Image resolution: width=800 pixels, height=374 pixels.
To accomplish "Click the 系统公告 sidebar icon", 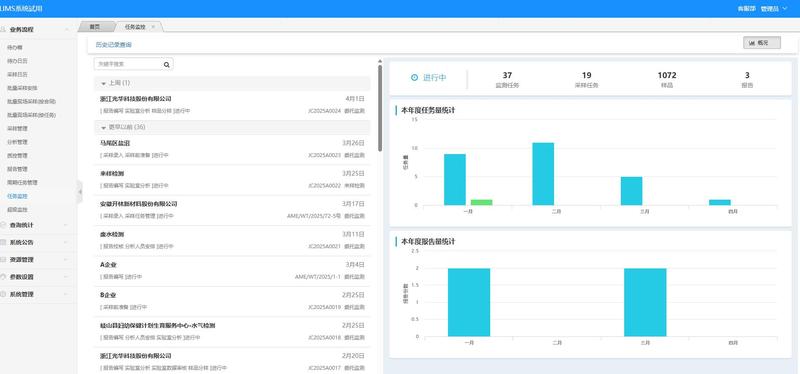I will [x=4, y=242].
